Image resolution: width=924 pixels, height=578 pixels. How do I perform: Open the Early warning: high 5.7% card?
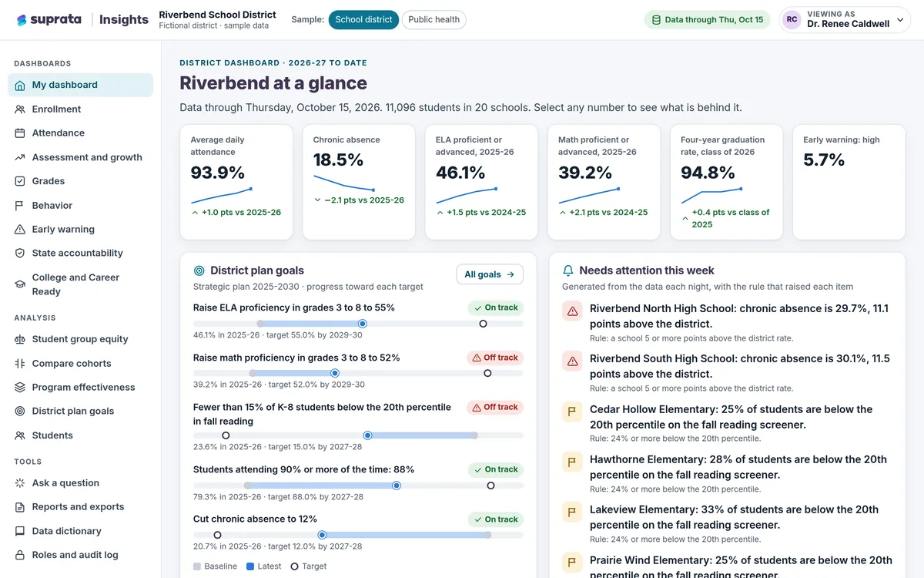849,182
